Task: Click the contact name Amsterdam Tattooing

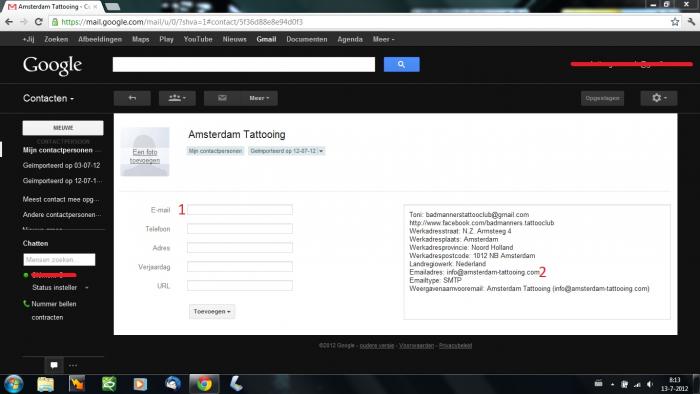Action: [x=237, y=134]
